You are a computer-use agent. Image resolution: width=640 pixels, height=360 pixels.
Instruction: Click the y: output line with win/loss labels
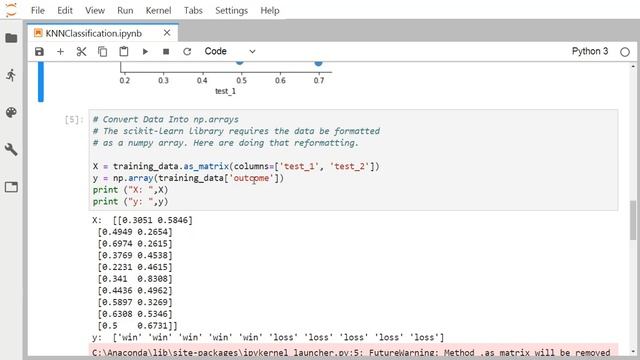point(268,338)
